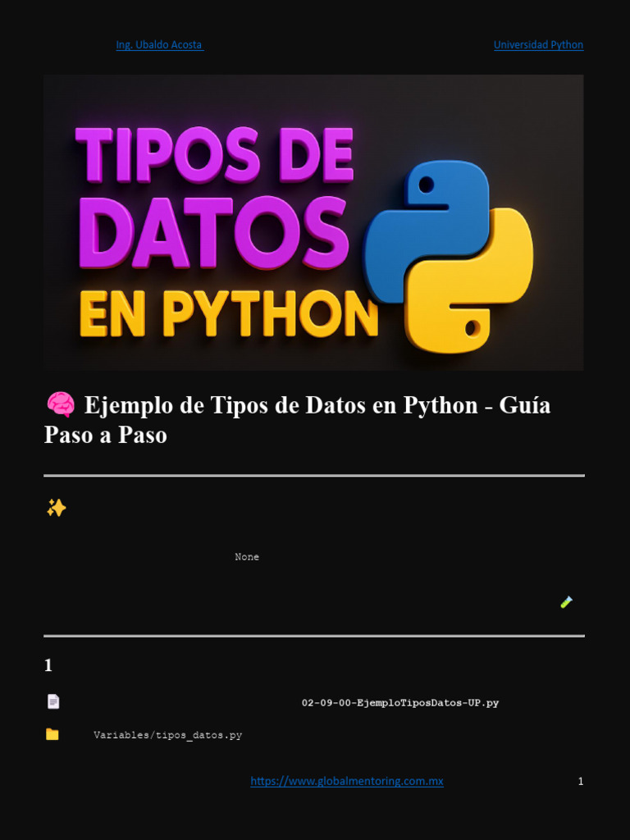Select the text 'None'

(x=247, y=557)
